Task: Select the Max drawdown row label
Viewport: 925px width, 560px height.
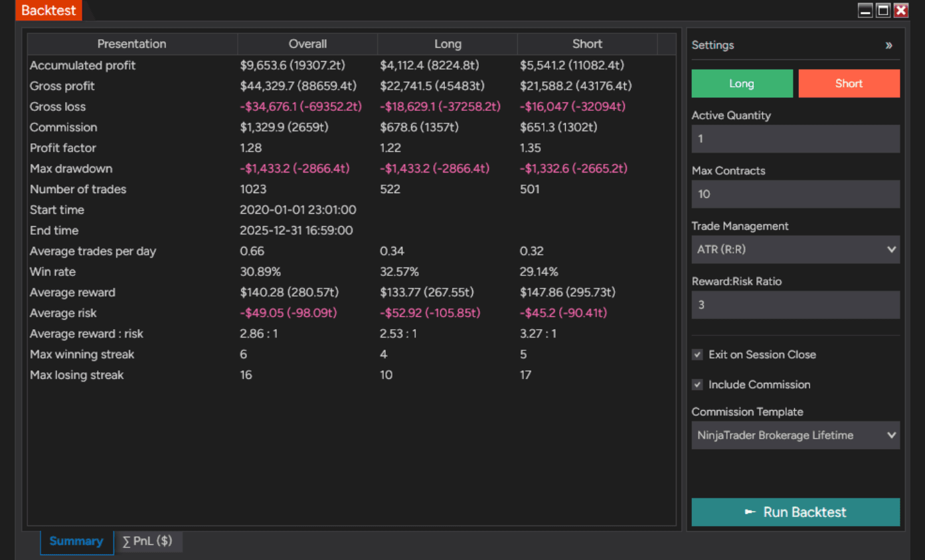Action: (71, 169)
